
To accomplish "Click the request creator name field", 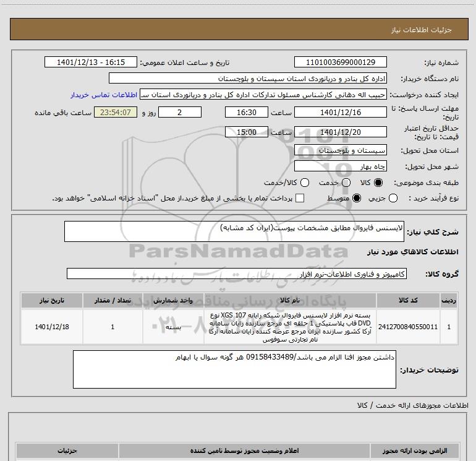I will (263, 95).
